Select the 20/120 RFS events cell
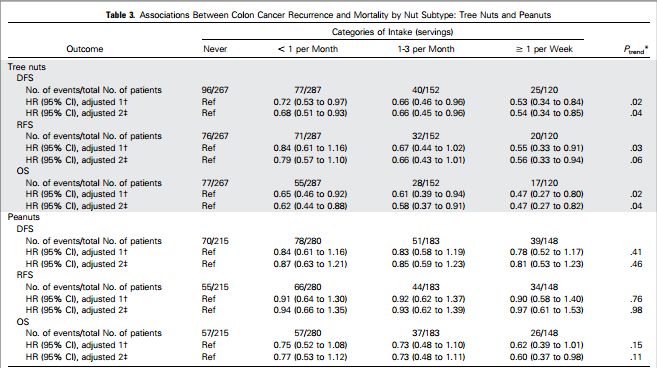 544,136
